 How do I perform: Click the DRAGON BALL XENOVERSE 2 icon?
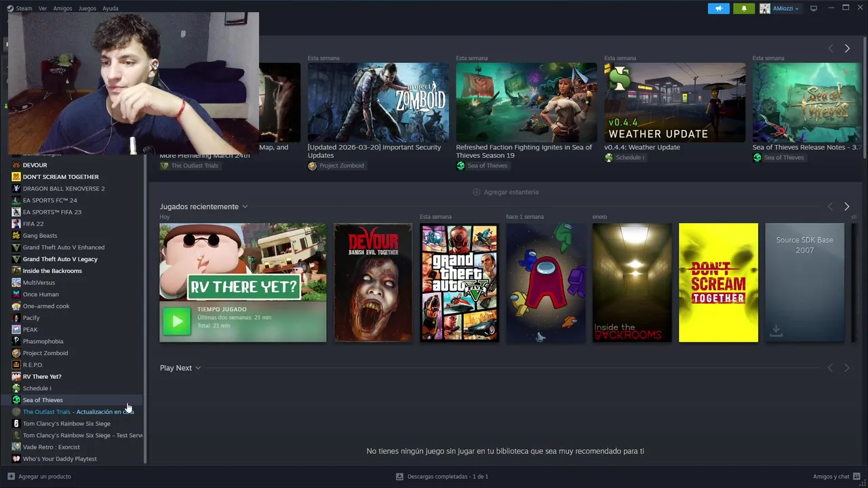[x=16, y=188]
